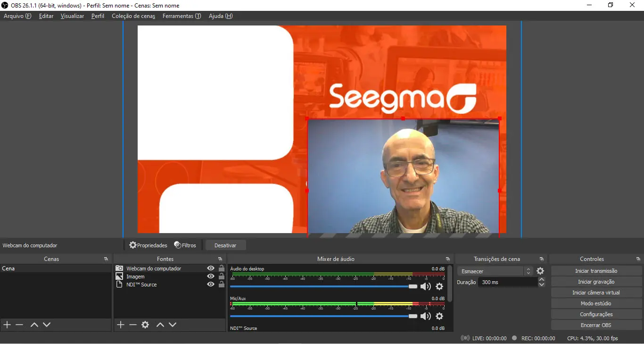644x344 pixels.
Task: Start the virtual camera with Iniciar câmera virtual
Action: tap(596, 293)
